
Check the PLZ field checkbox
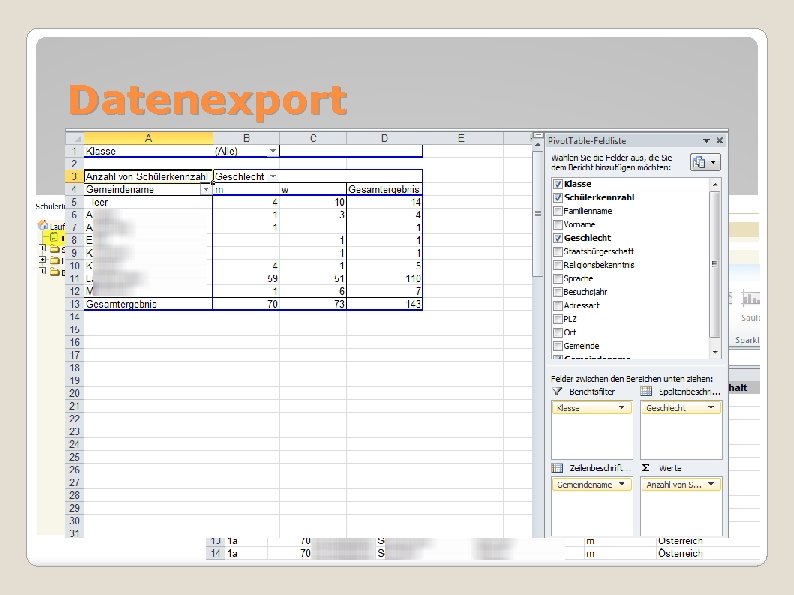[x=558, y=319]
